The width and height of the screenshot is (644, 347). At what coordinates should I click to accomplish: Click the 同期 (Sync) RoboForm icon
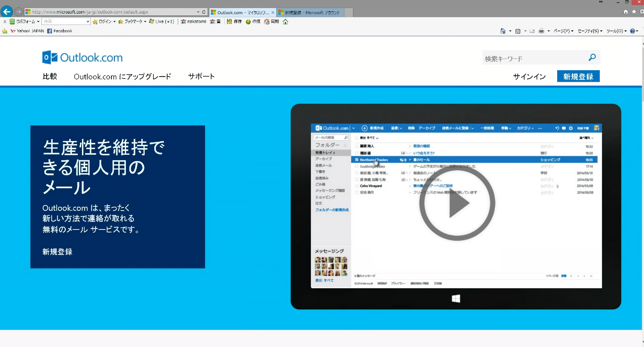tap(272, 22)
